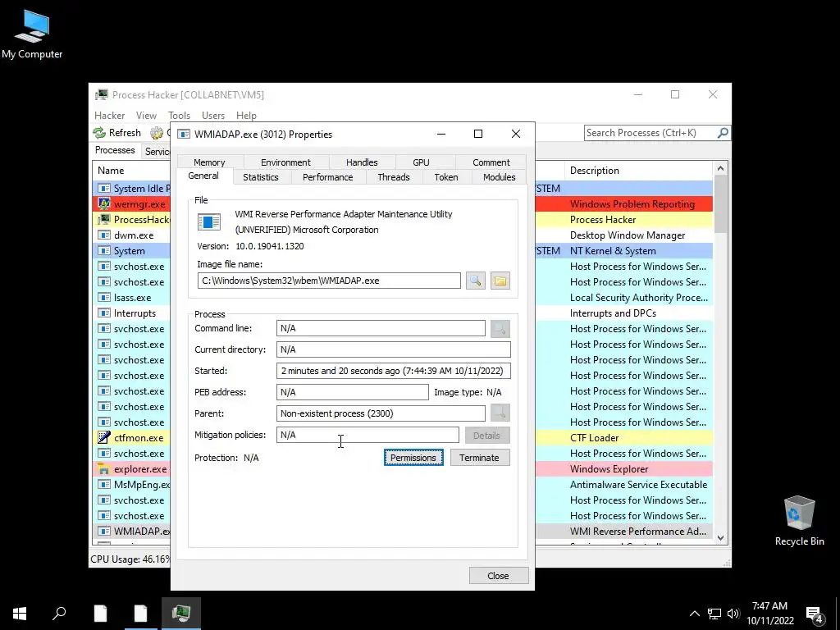
Task: Switch to the Environment tab
Action: click(285, 162)
